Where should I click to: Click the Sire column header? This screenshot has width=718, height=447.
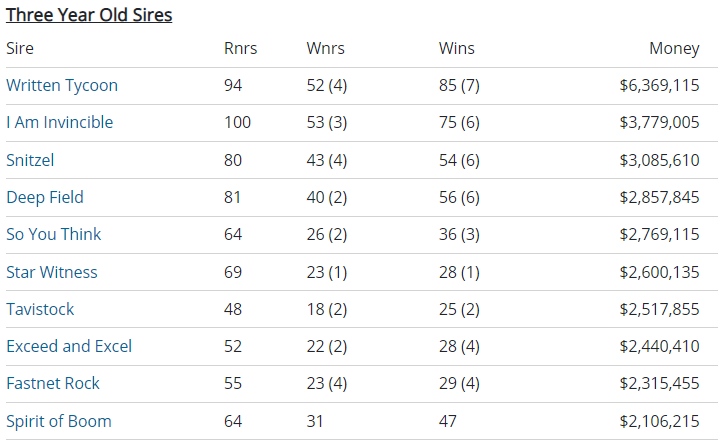[x=20, y=49]
